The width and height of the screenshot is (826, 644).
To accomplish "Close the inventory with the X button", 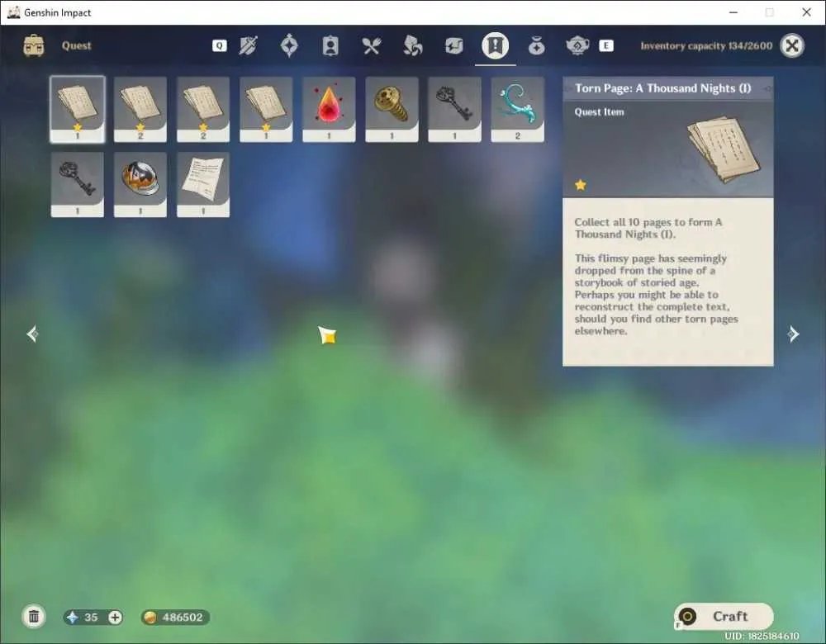I will [792, 45].
